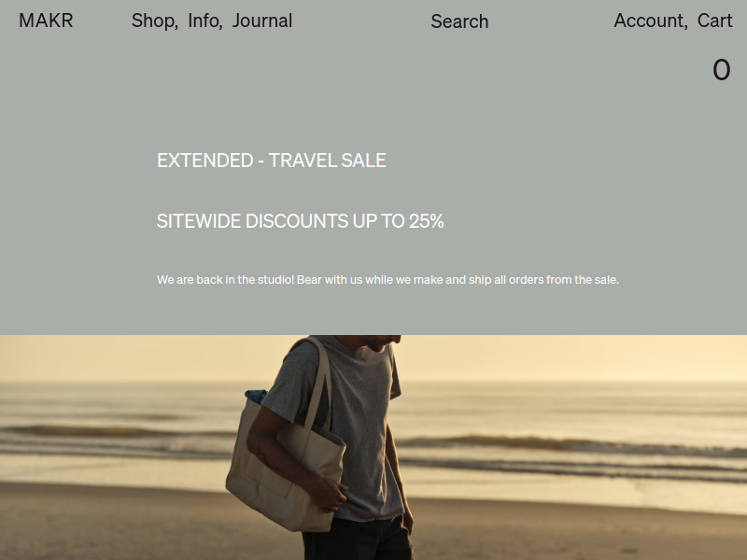Click the ocean waves in hero image
The height and width of the screenshot is (560, 747).
571,442
